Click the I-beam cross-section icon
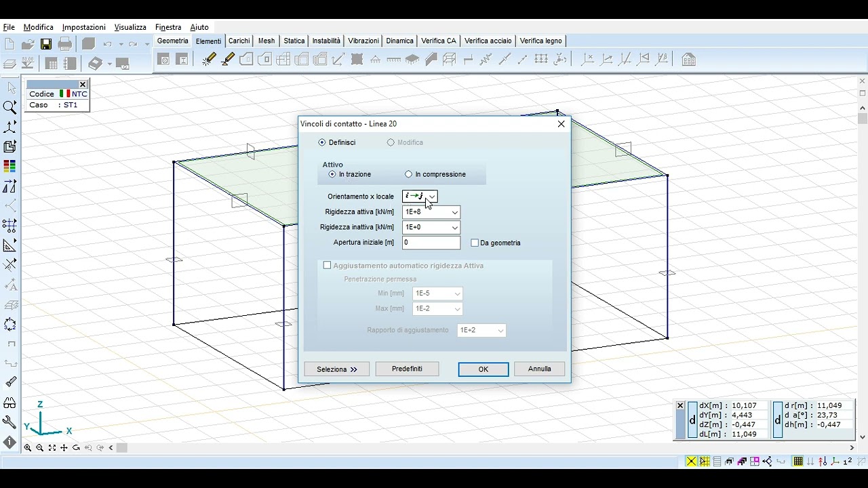The width and height of the screenshot is (868, 488). (182, 60)
